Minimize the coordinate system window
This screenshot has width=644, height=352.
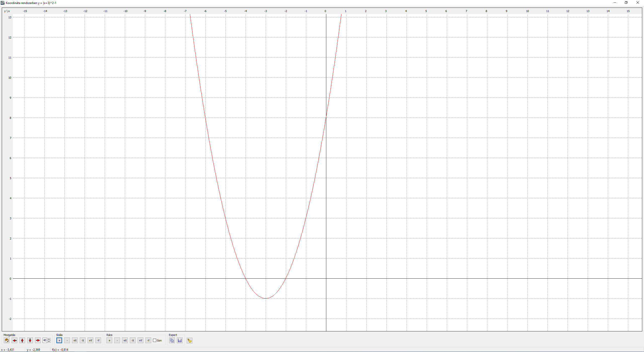[615, 3]
